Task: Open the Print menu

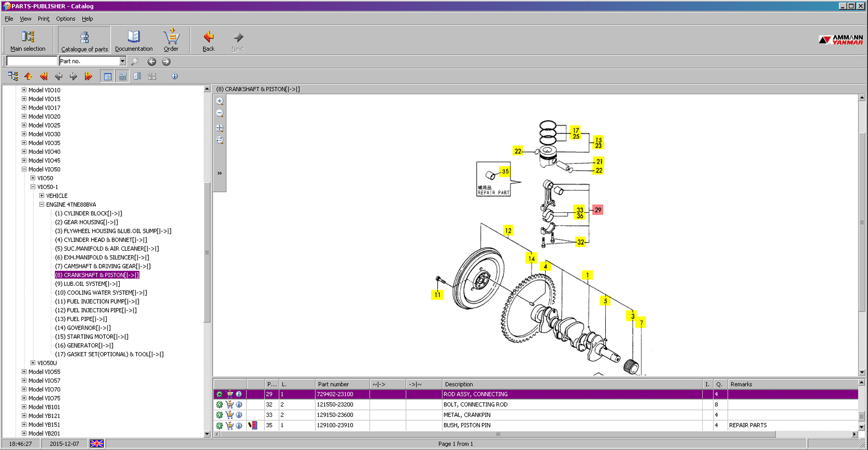Action: (44, 19)
